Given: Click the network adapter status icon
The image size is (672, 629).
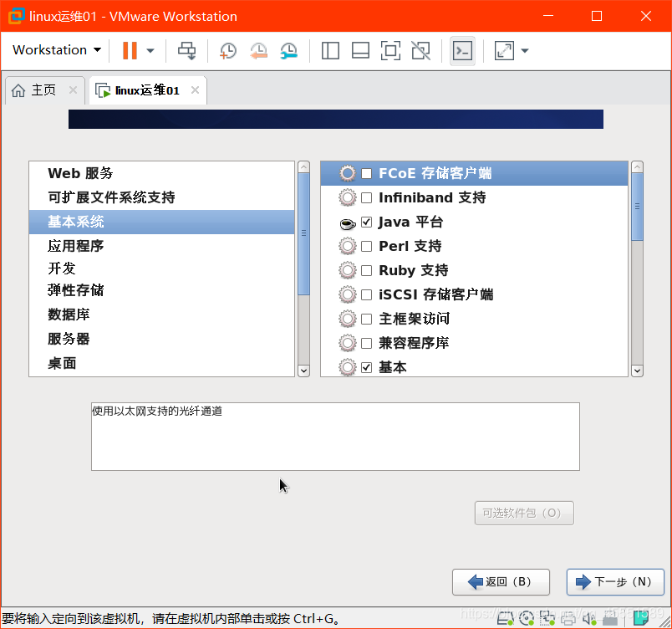Looking at the screenshot, I should [x=547, y=618].
